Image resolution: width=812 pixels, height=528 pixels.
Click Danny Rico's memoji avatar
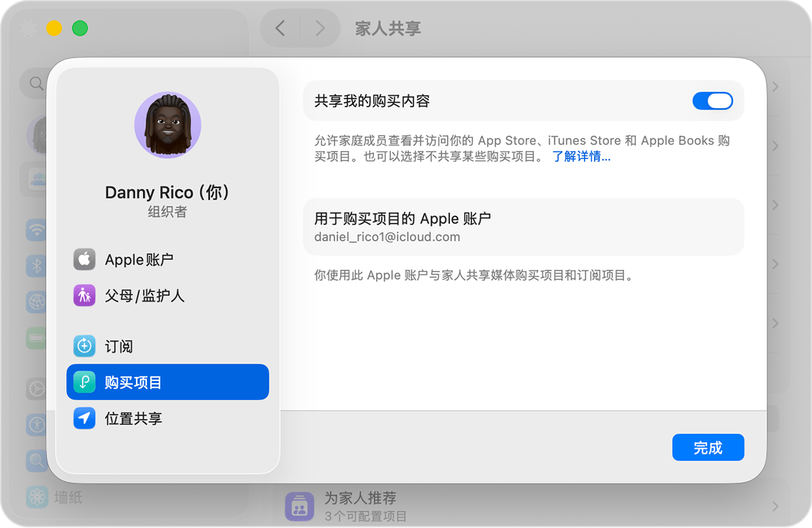pos(167,125)
